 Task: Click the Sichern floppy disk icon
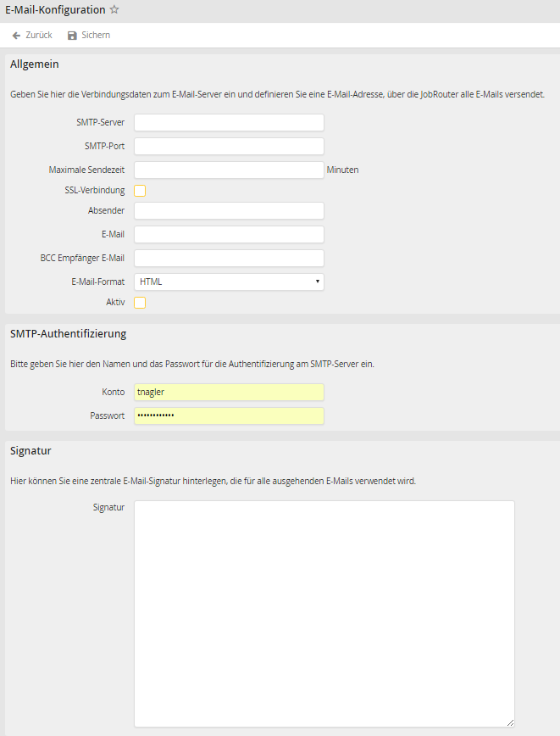point(72,36)
